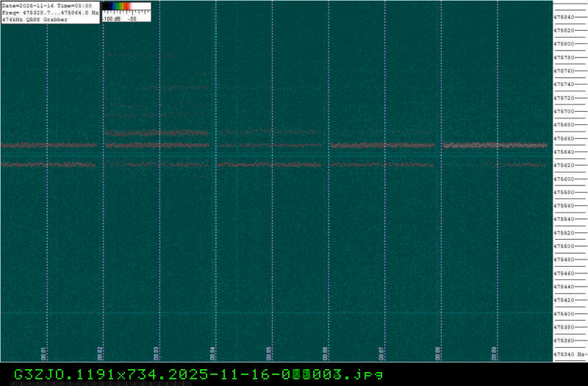Click the 08:02 time marker label
Screen dimensions: 588x386
click(100, 353)
